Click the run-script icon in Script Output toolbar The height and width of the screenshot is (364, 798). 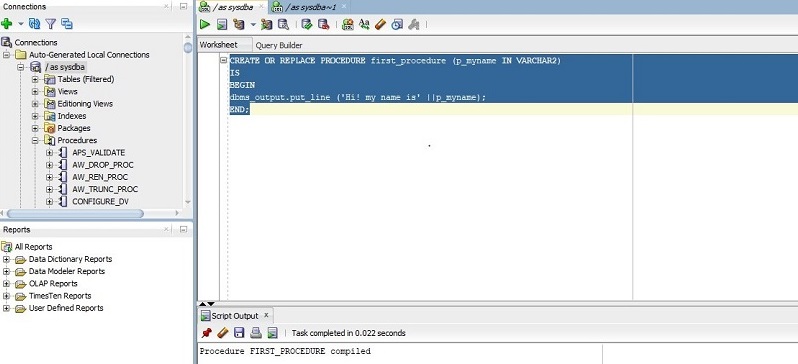pos(272,333)
